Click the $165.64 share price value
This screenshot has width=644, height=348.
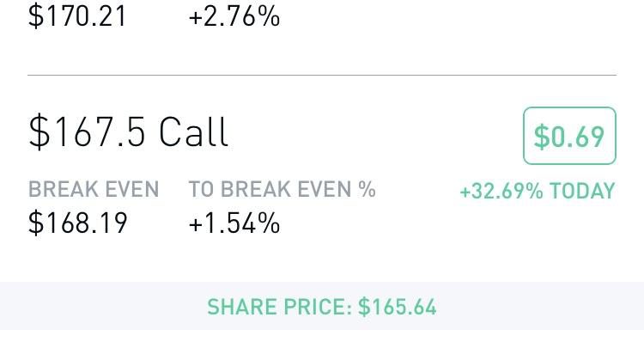tap(398, 307)
